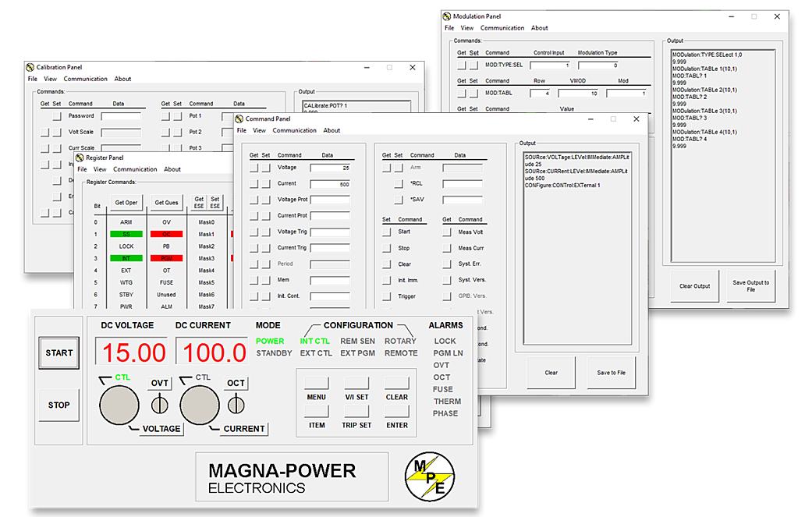Click the Get button for Pot 1
812x517 pixels.
[x=165, y=116]
